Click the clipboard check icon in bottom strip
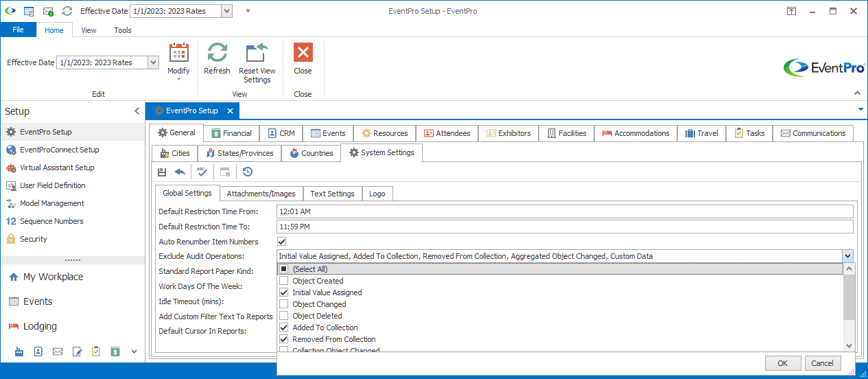Viewport: 868px width, 379px height. [96, 352]
